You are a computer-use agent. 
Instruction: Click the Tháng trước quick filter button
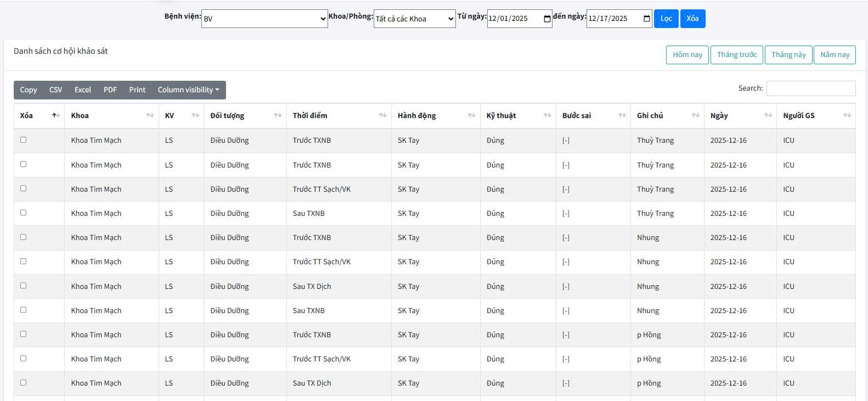click(736, 55)
